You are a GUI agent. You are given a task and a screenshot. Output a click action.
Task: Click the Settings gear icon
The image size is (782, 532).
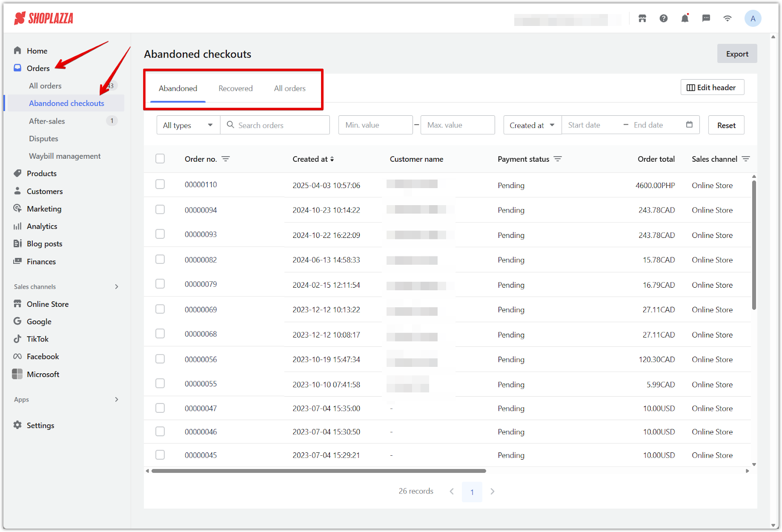click(18, 425)
